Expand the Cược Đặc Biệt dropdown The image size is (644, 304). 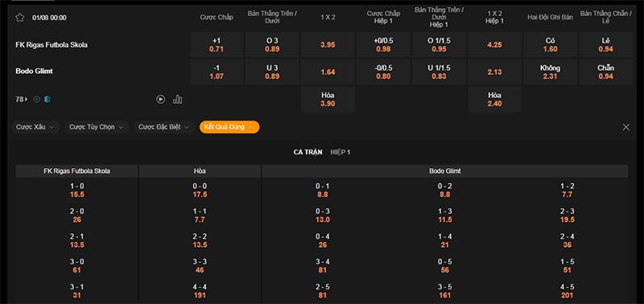[x=164, y=127]
